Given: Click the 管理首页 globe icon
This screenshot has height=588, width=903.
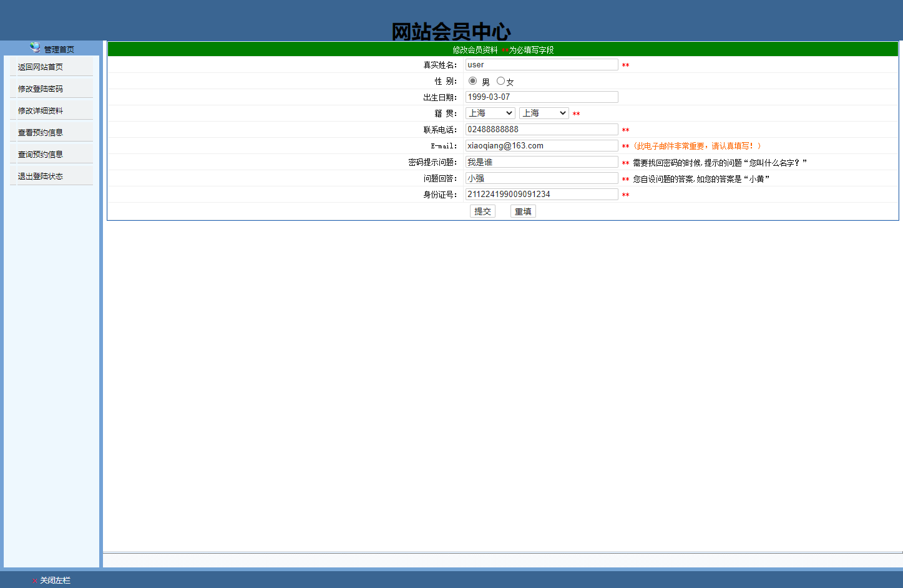Looking at the screenshot, I should pyautogui.click(x=35, y=47).
